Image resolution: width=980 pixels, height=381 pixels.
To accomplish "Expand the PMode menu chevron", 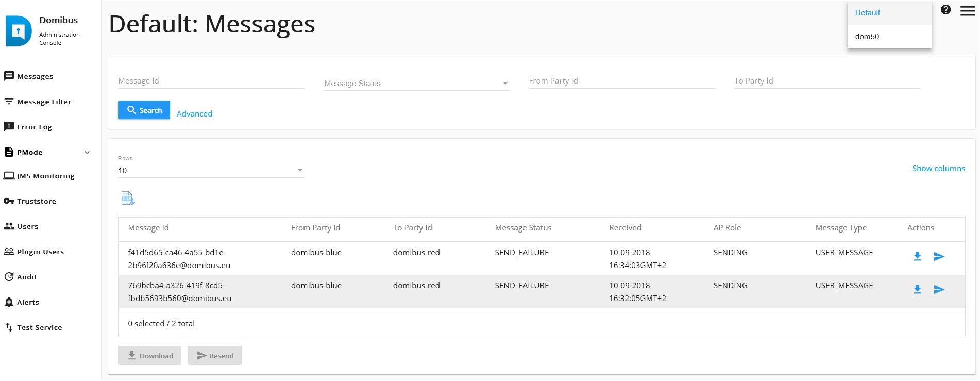I will (x=87, y=153).
